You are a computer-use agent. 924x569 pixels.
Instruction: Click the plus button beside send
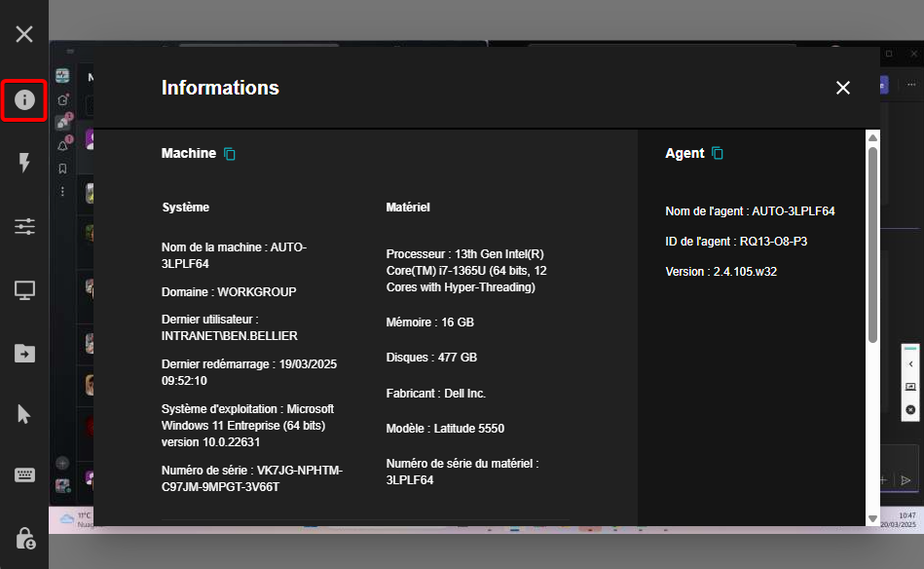pos(882,479)
